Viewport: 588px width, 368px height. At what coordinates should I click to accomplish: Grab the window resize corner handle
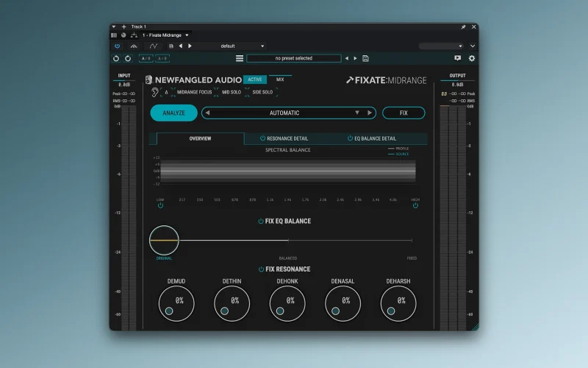475,327
